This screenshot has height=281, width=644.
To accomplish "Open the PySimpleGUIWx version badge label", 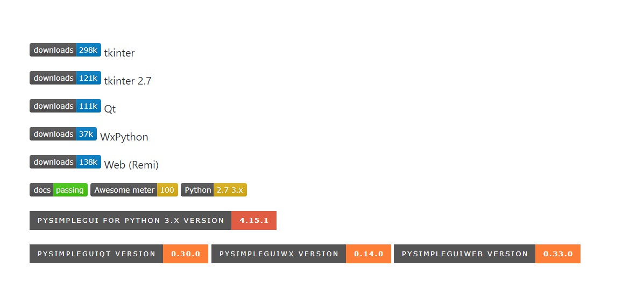I will (x=279, y=254).
